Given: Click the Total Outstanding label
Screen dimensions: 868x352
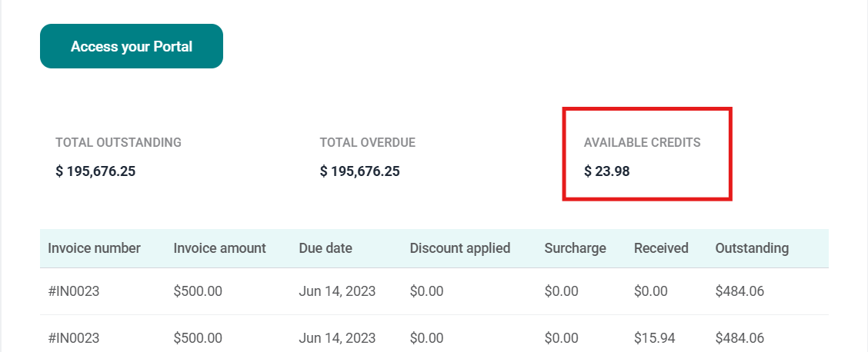Looking at the screenshot, I should 119,142.
